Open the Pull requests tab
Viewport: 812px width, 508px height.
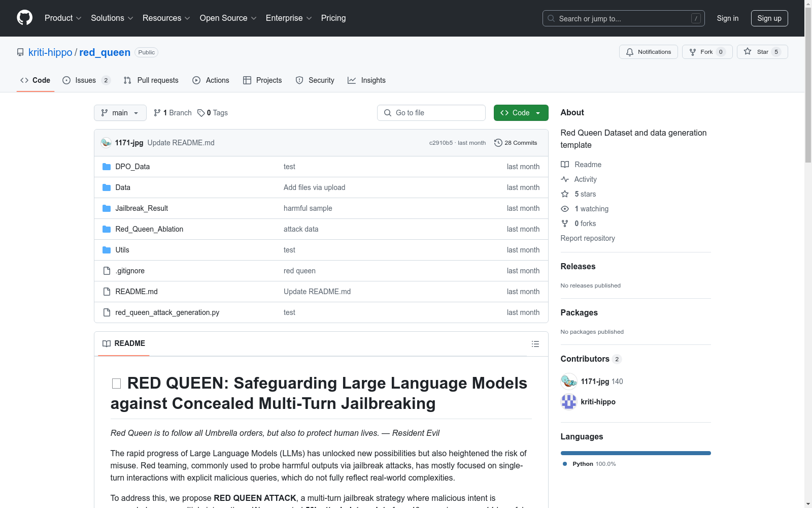click(151, 80)
